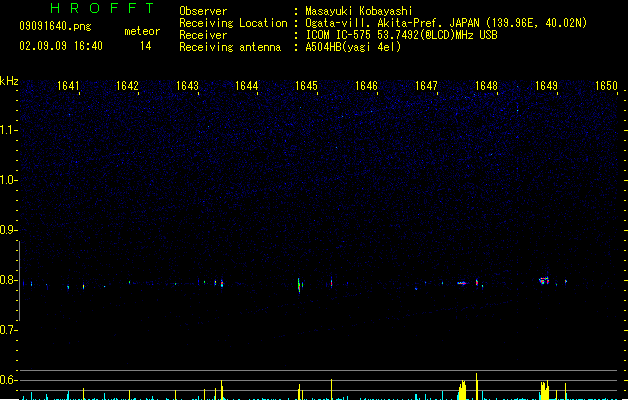Image resolution: width=629 pixels, height=400 pixels.
Task: Click time axis label 1646
Action: 366,86
